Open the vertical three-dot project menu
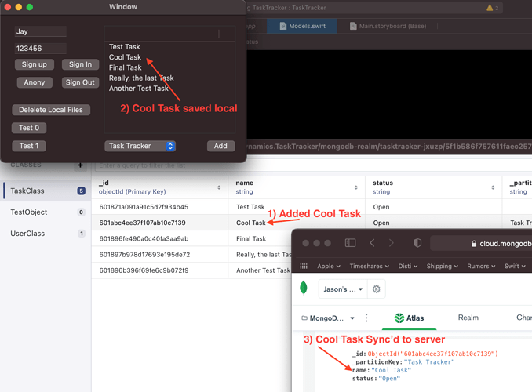Viewport: 532px width, 392px height. pos(366,318)
